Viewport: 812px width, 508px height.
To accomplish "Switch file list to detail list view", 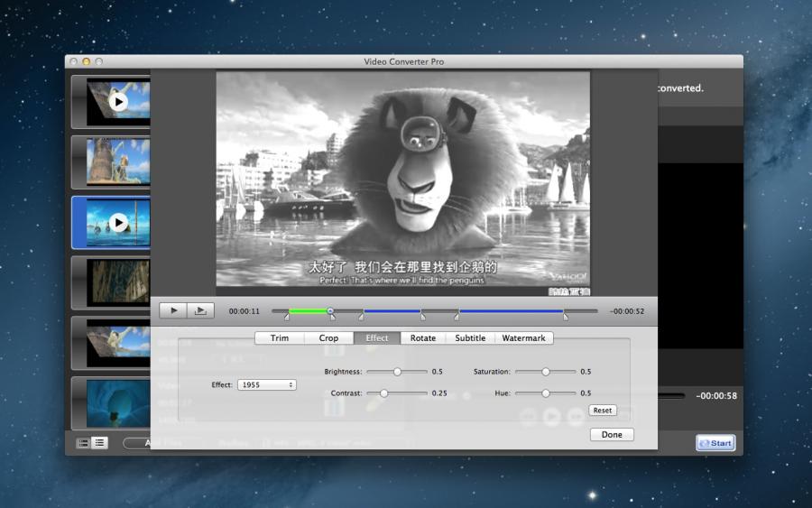I will 100,443.
